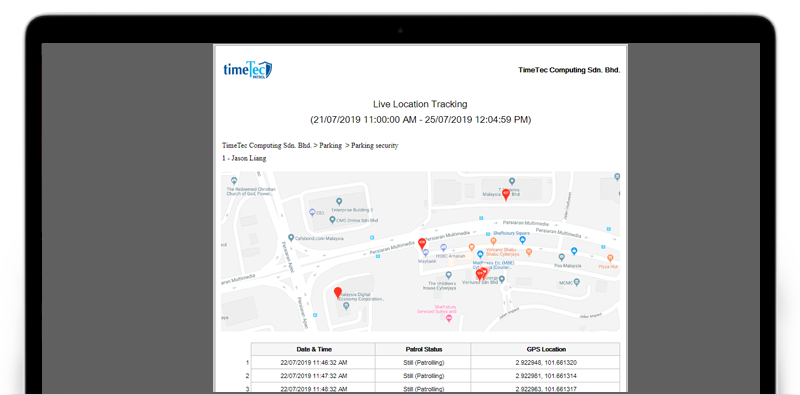This screenshot has height=395, width=800.
Task: Click the GPS Location column header
Action: [545, 350]
